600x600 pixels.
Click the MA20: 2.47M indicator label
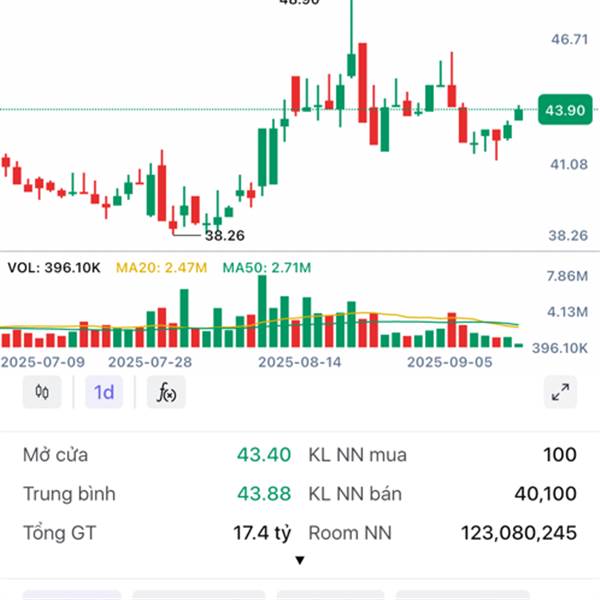point(161,267)
